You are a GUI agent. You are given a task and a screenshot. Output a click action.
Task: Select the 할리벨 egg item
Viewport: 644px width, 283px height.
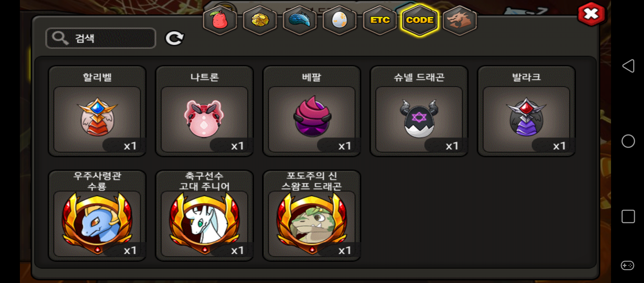pos(97,111)
